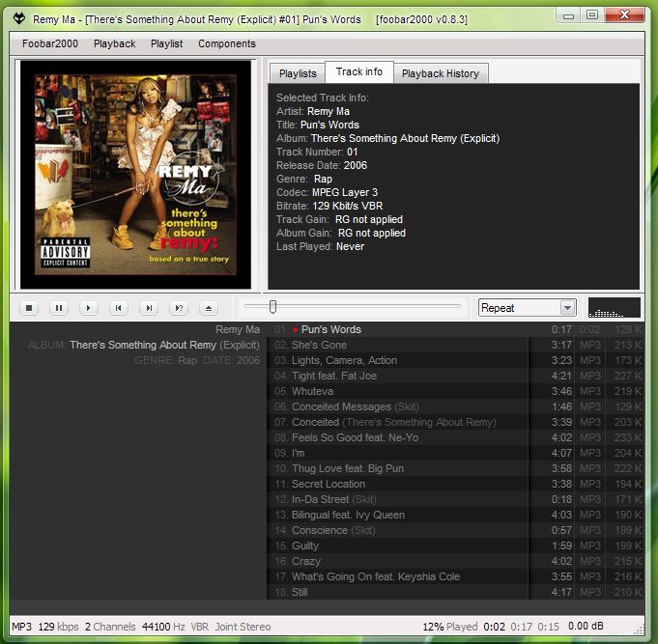This screenshot has width=658, height=644.
Task: Select track 01 Pun's Words
Action: (456, 329)
